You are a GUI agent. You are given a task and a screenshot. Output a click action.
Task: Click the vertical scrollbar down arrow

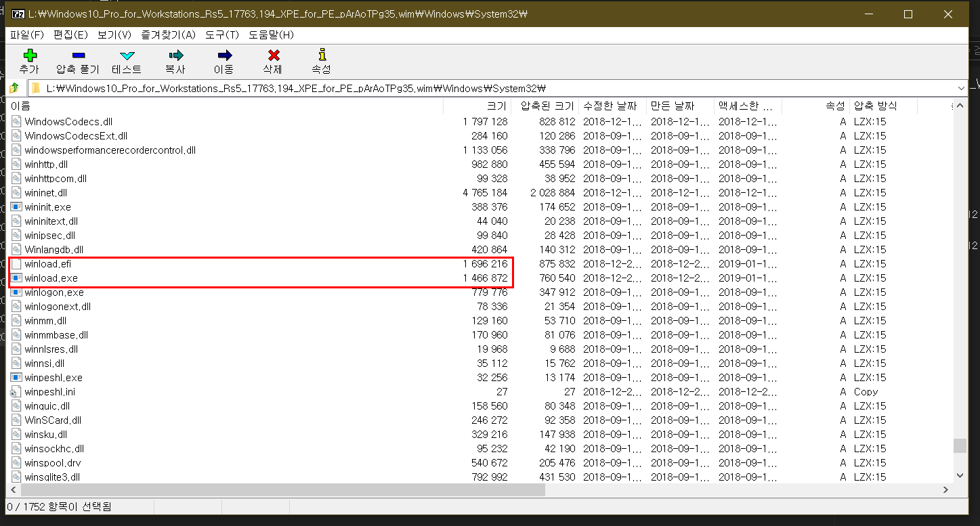tap(960, 477)
